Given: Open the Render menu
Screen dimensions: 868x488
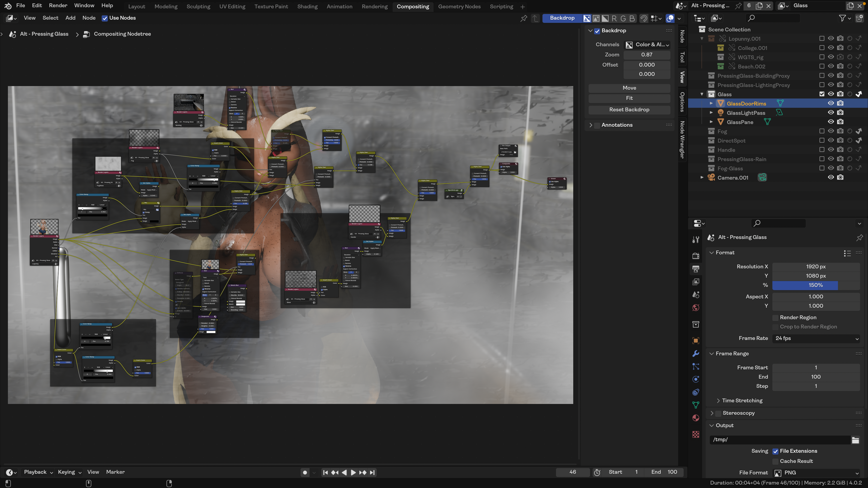Looking at the screenshot, I should 58,5.
